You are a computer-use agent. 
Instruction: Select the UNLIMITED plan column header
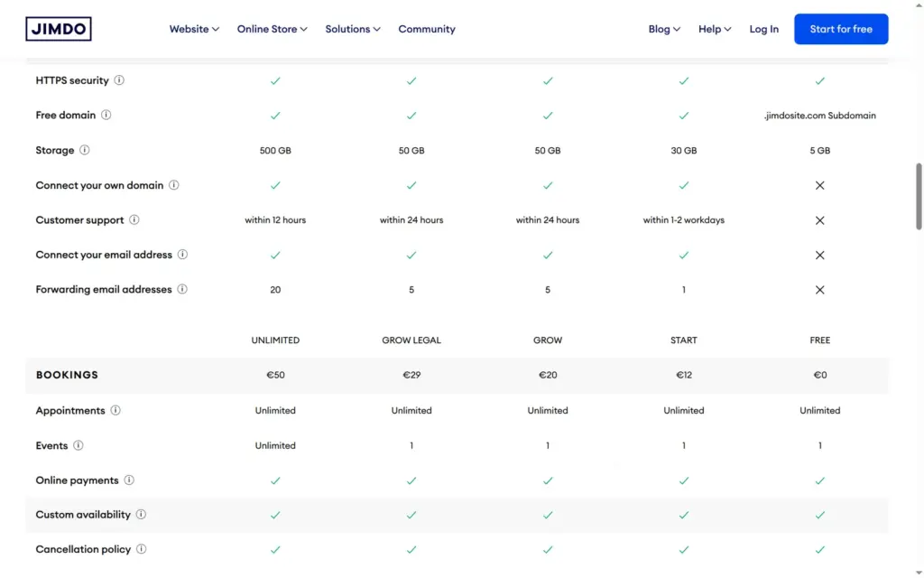coord(275,340)
